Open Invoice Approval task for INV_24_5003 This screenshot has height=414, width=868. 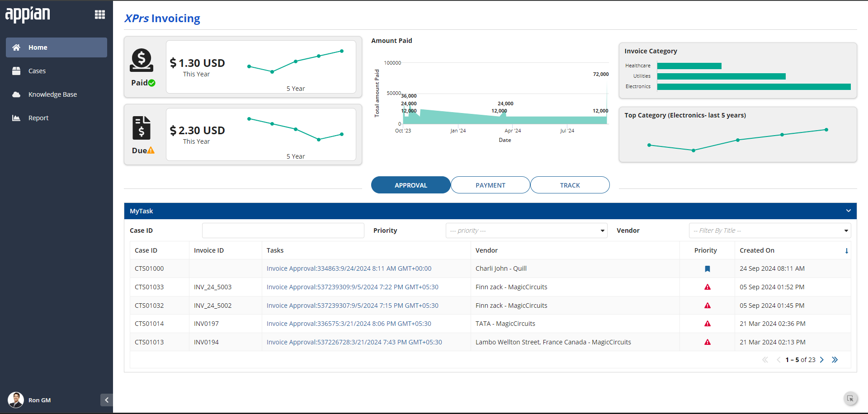(x=352, y=287)
